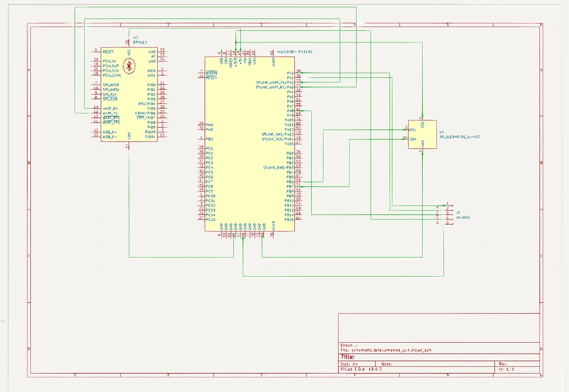Click the OLED module value label
569x392 pixels.
[460, 137]
